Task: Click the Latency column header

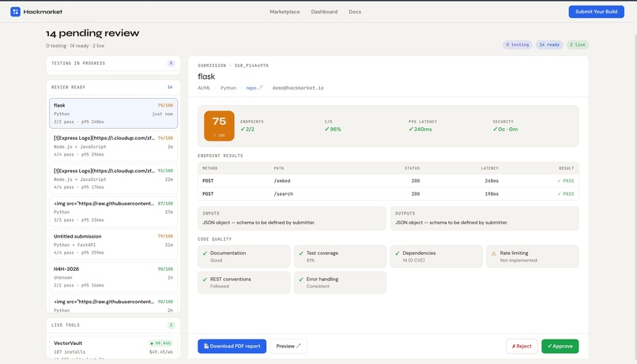Action: tap(489, 168)
